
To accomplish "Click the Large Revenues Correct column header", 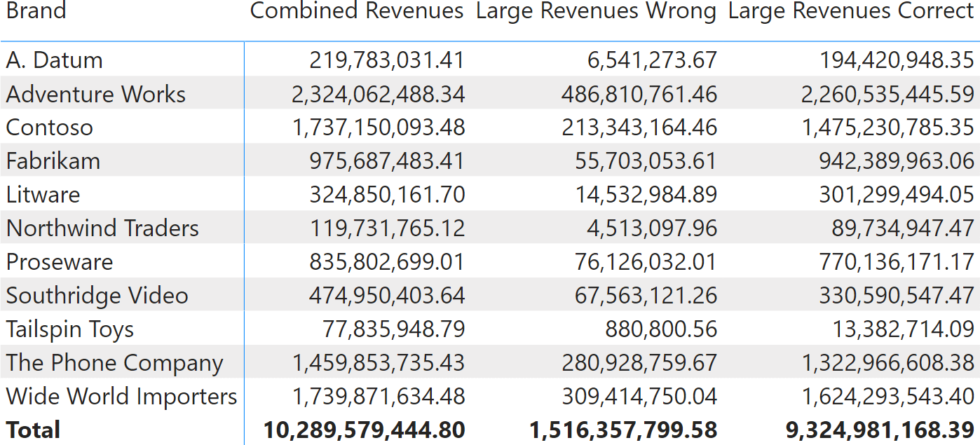I will [x=852, y=11].
